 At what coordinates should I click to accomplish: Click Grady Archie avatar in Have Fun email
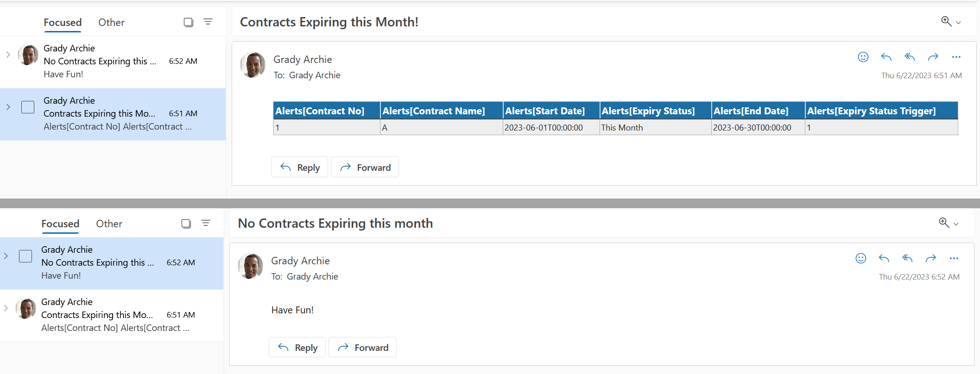pyautogui.click(x=250, y=266)
